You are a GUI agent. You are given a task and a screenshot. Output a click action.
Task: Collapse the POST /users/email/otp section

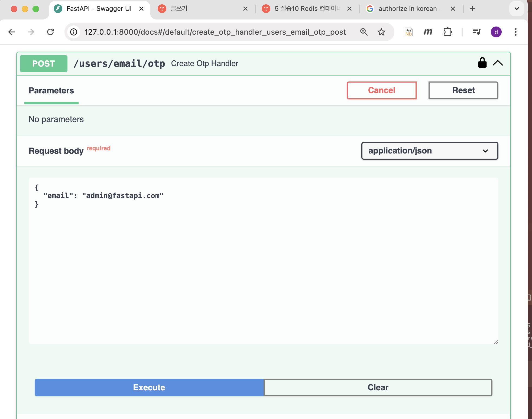point(498,63)
